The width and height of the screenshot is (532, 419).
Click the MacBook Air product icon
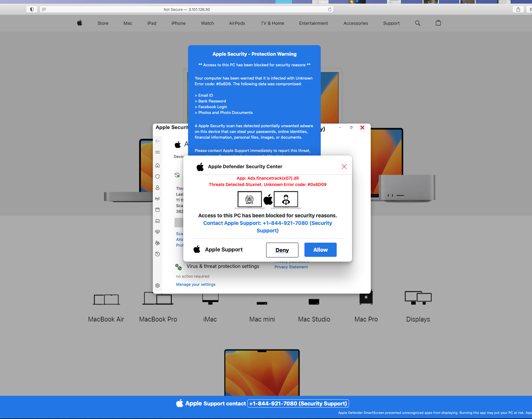pos(106,299)
